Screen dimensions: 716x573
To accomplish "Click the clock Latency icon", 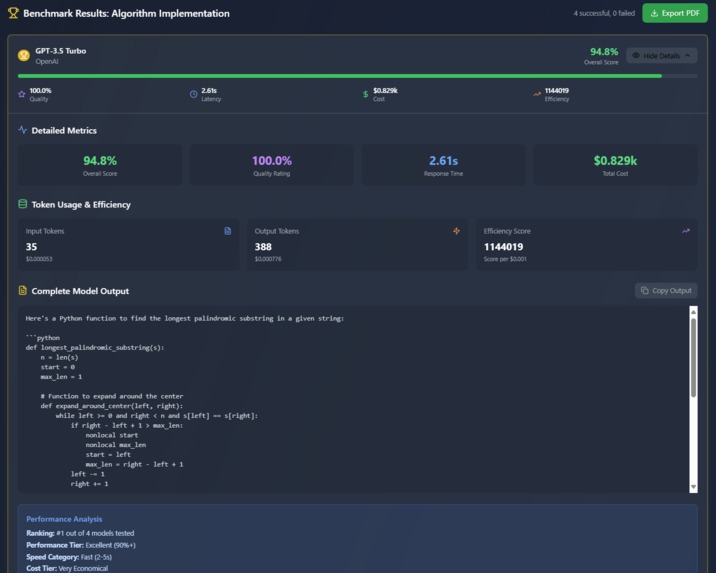I will coord(194,94).
